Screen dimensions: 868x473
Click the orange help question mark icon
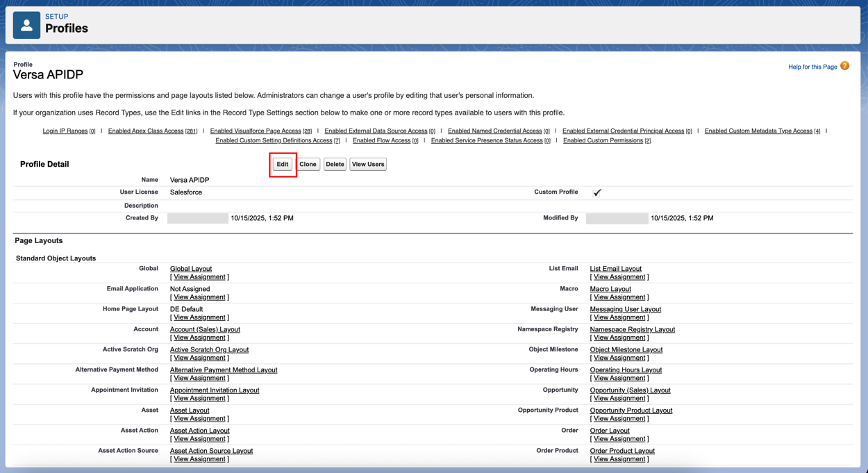click(844, 66)
